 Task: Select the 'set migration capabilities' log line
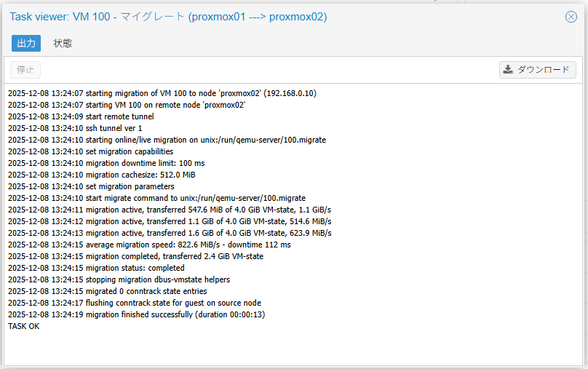(90, 151)
